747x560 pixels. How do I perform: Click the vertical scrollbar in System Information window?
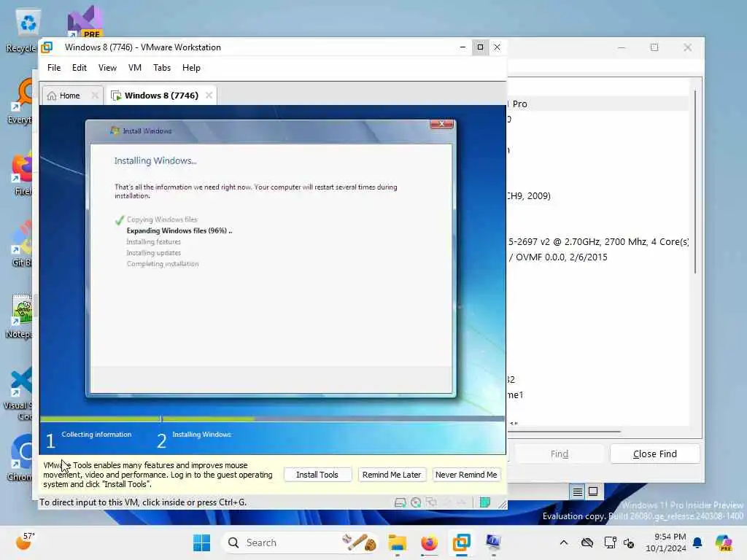tap(695, 181)
